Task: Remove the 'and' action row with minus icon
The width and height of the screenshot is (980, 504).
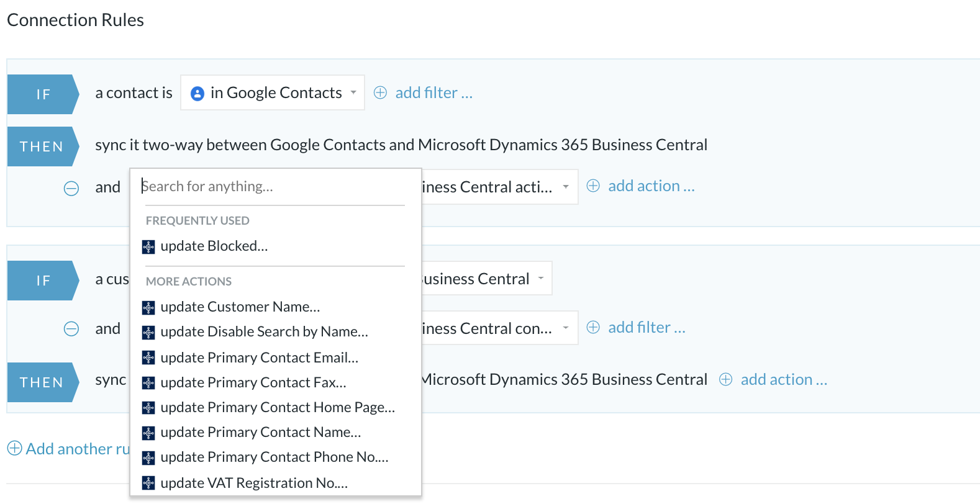Action: pos(71,188)
